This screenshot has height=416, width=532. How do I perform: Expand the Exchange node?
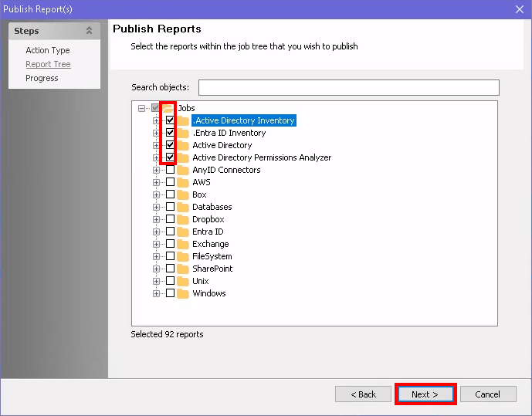click(x=156, y=244)
